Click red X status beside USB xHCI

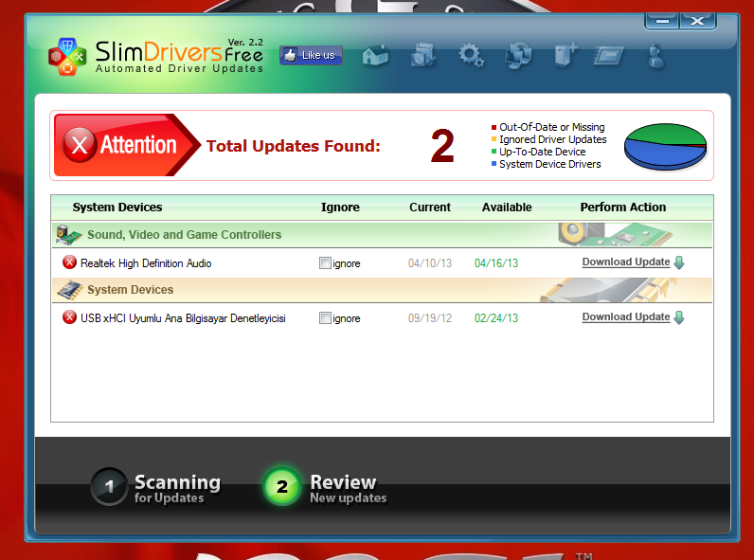[70, 317]
